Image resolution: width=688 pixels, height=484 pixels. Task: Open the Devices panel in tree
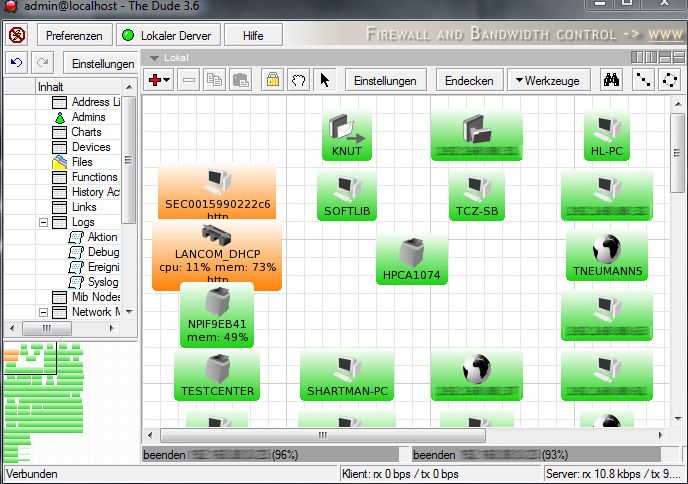[91, 147]
